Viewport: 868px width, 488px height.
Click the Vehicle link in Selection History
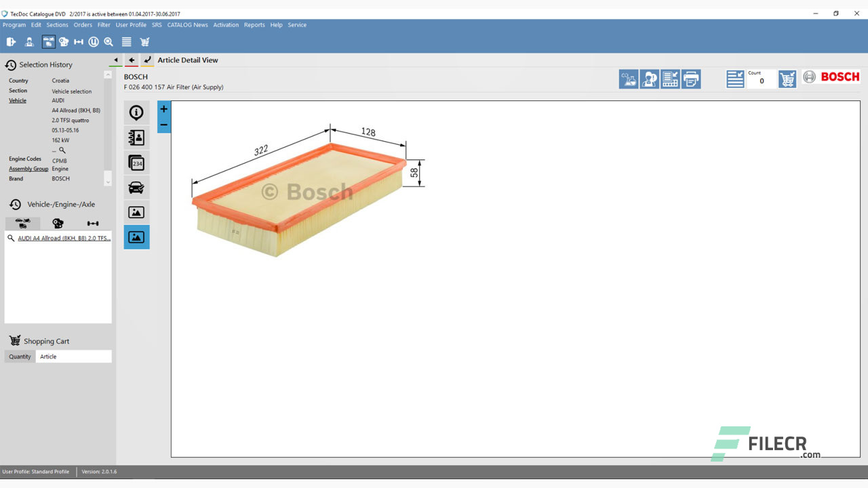[x=18, y=100]
